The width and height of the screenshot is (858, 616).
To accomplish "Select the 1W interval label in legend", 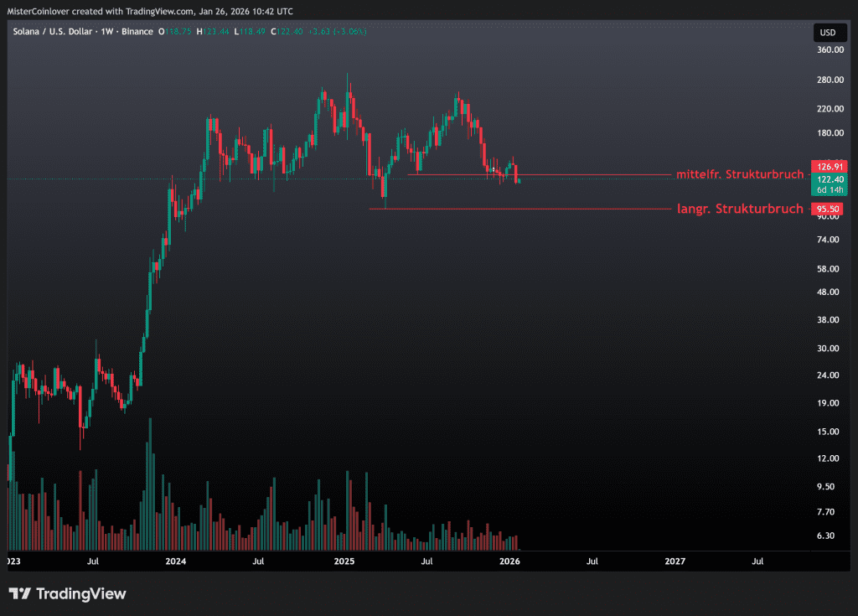I will click(107, 32).
